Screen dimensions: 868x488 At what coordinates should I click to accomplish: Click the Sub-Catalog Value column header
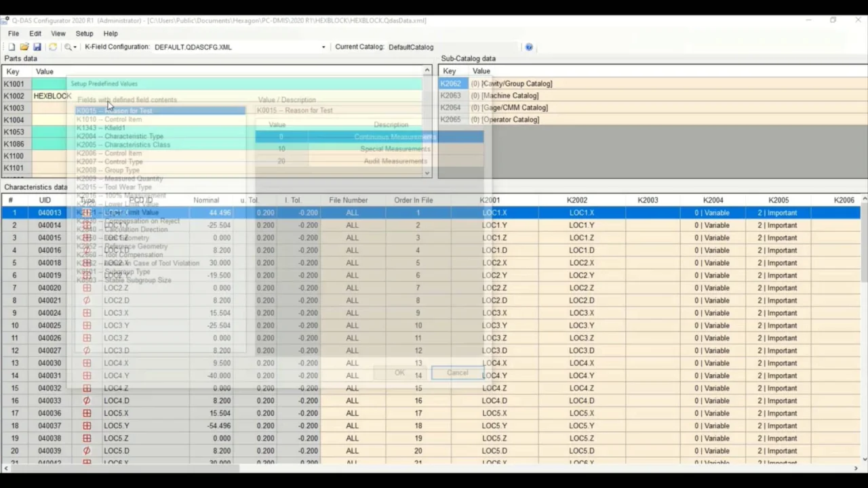(481, 71)
